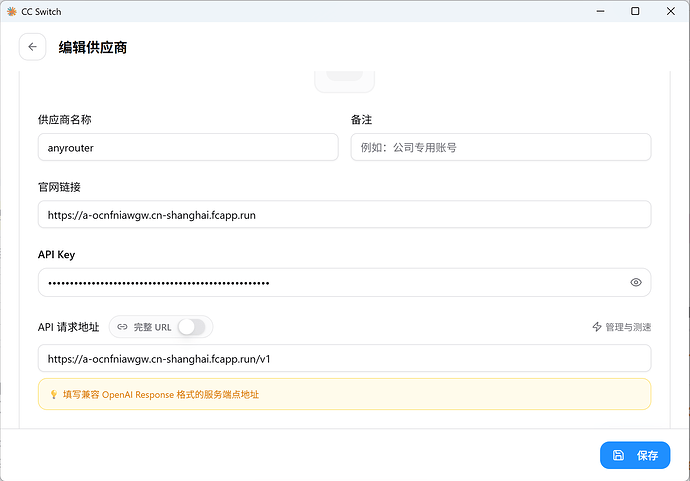
Task: Click the API 请求地址 label
Action: [69, 327]
